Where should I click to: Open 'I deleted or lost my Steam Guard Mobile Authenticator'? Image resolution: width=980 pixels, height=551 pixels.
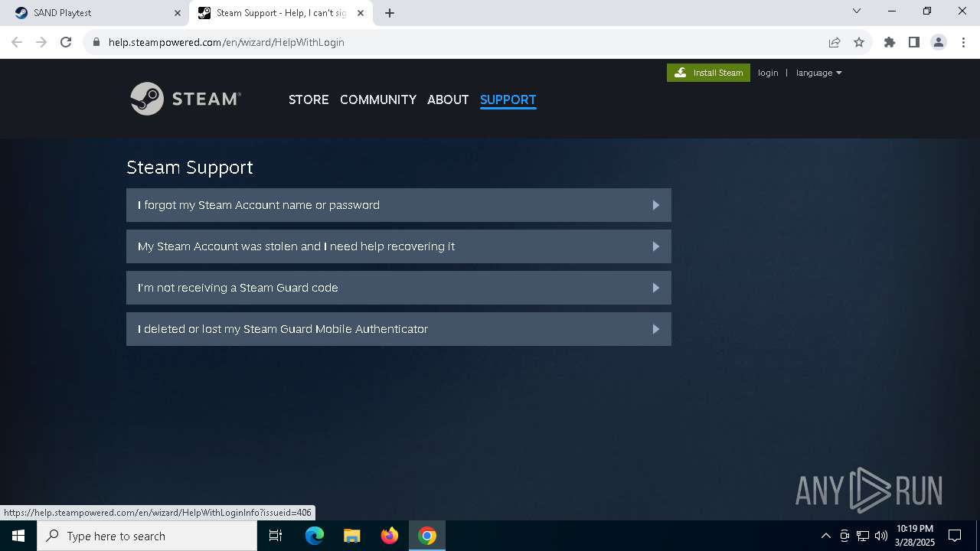click(398, 329)
